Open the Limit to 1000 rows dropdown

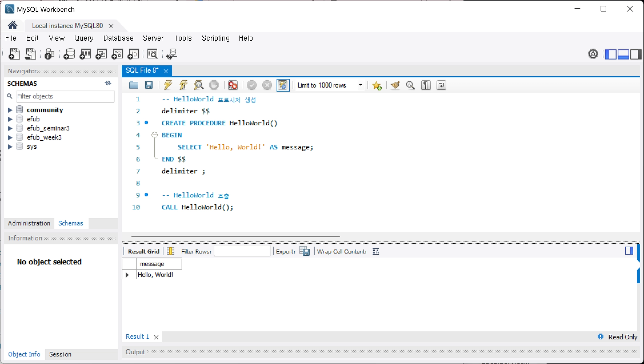pos(330,85)
